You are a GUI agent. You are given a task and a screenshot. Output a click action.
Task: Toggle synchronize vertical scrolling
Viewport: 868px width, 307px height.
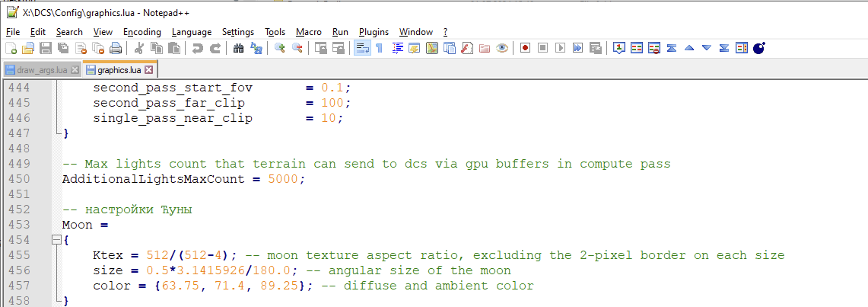click(x=320, y=48)
